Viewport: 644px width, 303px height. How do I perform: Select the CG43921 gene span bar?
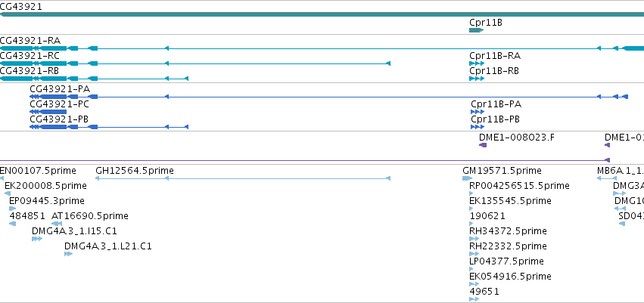click(x=322, y=14)
